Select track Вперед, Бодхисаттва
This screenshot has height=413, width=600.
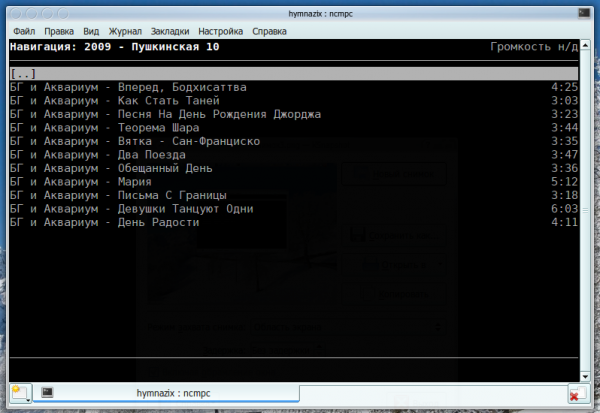pos(294,87)
